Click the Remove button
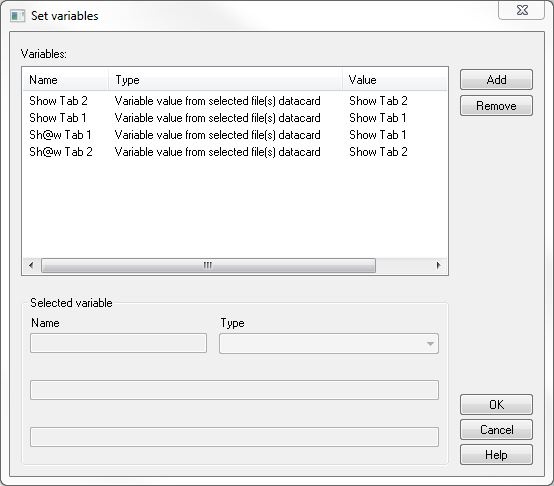The width and height of the screenshot is (554, 486). click(x=496, y=106)
